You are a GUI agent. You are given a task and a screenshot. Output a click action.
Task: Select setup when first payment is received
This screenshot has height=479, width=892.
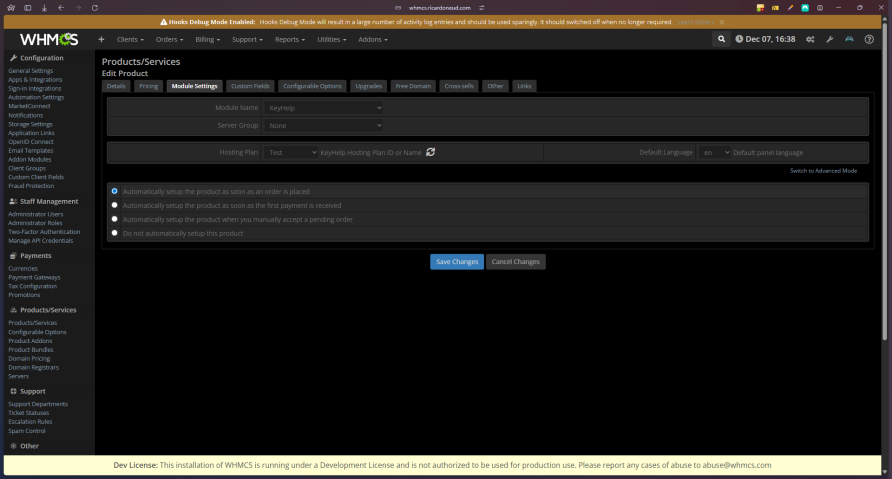point(114,205)
